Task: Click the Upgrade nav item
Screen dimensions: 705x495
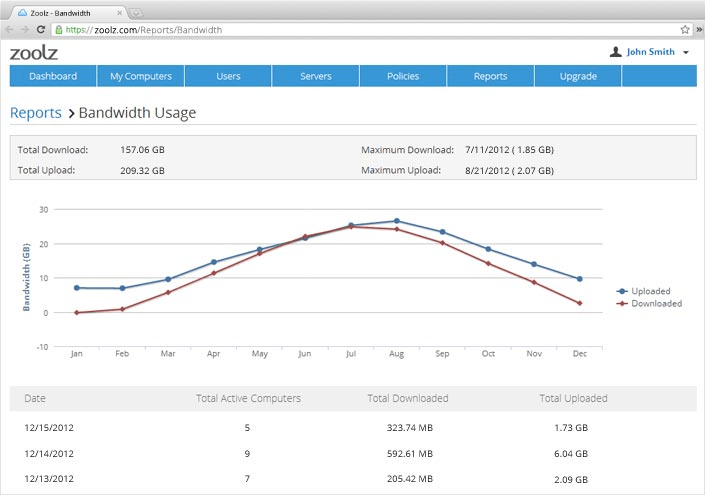Action: [578, 76]
